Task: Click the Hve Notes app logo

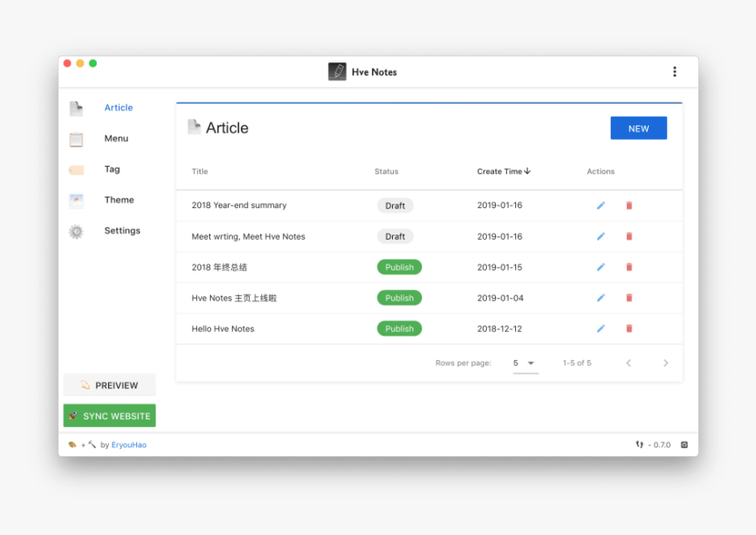Action: tap(337, 72)
